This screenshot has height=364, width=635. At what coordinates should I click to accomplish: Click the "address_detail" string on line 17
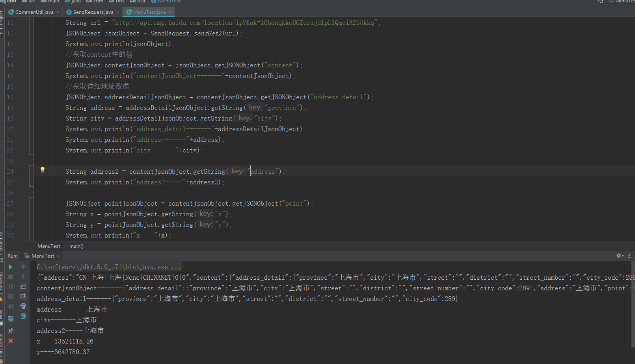339,97
